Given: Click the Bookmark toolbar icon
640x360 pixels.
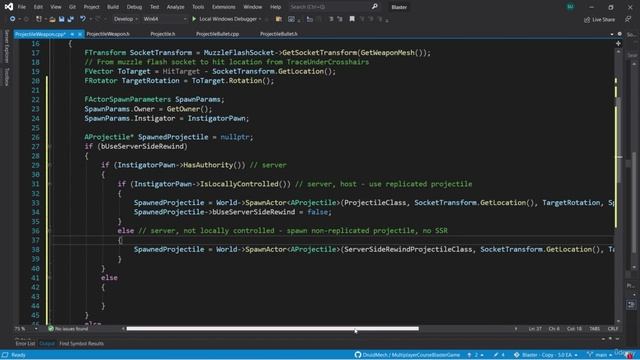Looking at the screenshot, I should 352,19.
